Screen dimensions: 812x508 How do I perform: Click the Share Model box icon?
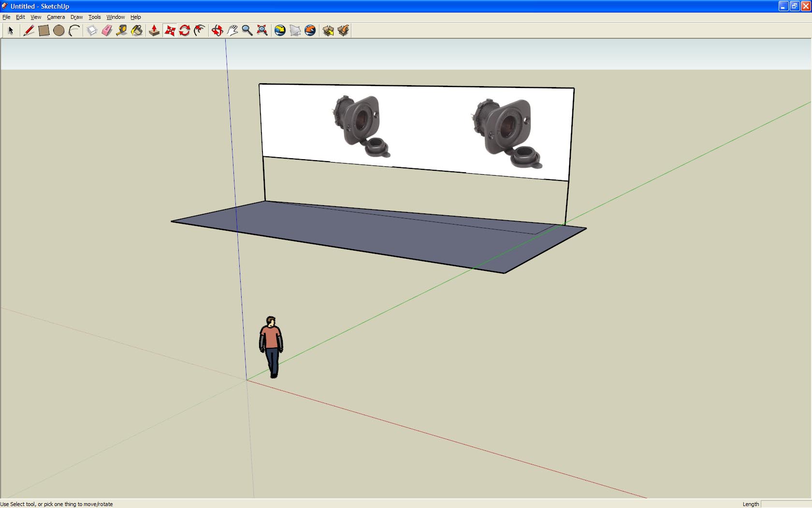343,30
